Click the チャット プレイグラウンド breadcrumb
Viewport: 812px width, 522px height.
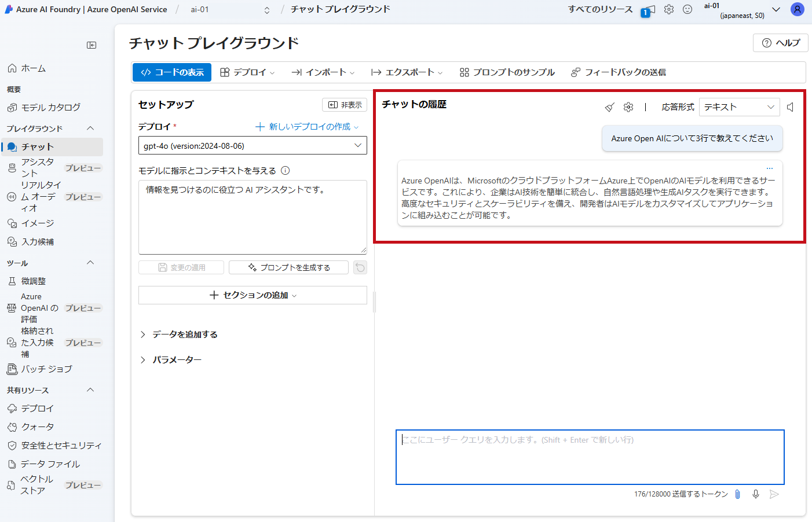[341, 9]
